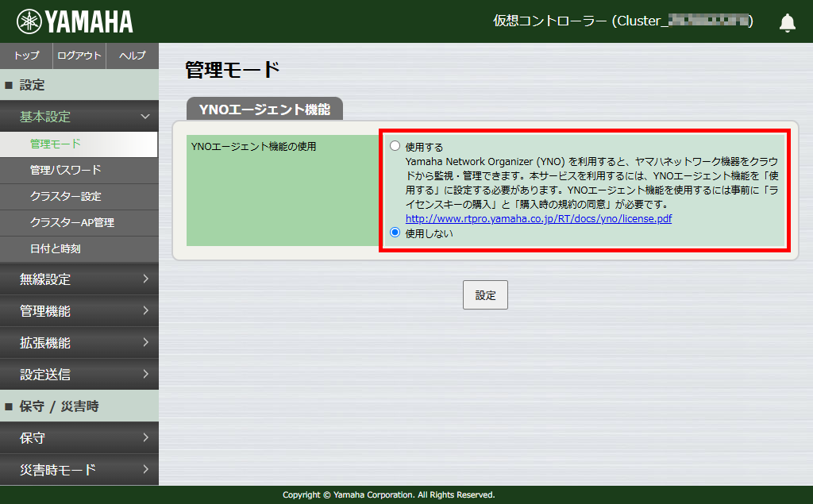Collapse the 基本設定 menu section
This screenshot has width=813, height=504.
coord(79,116)
